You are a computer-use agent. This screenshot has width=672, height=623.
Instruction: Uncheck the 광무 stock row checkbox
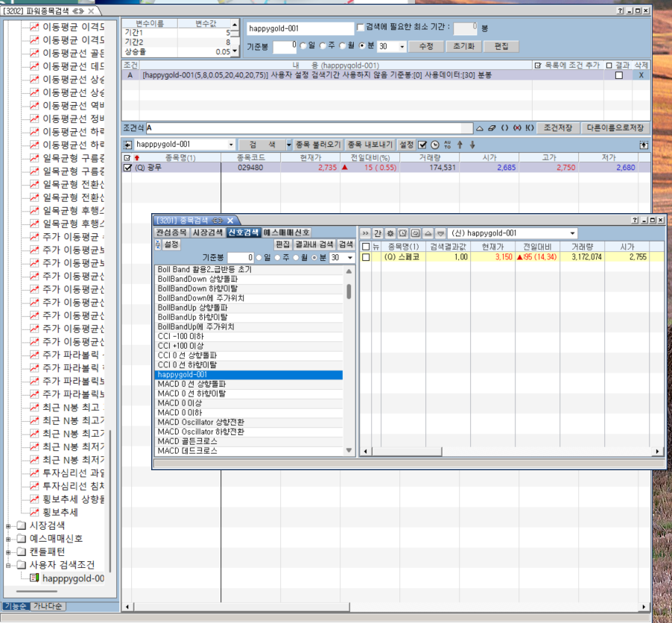click(x=127, y=168)
